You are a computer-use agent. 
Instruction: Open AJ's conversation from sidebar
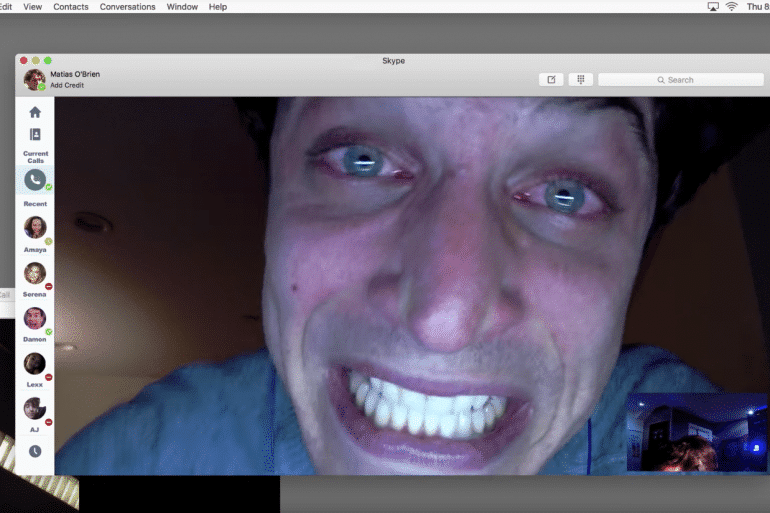click(35, 408)
